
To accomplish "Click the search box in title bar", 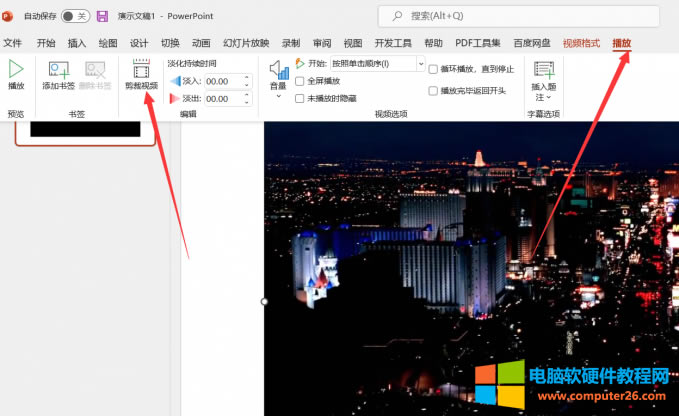I will coord(520,16).
